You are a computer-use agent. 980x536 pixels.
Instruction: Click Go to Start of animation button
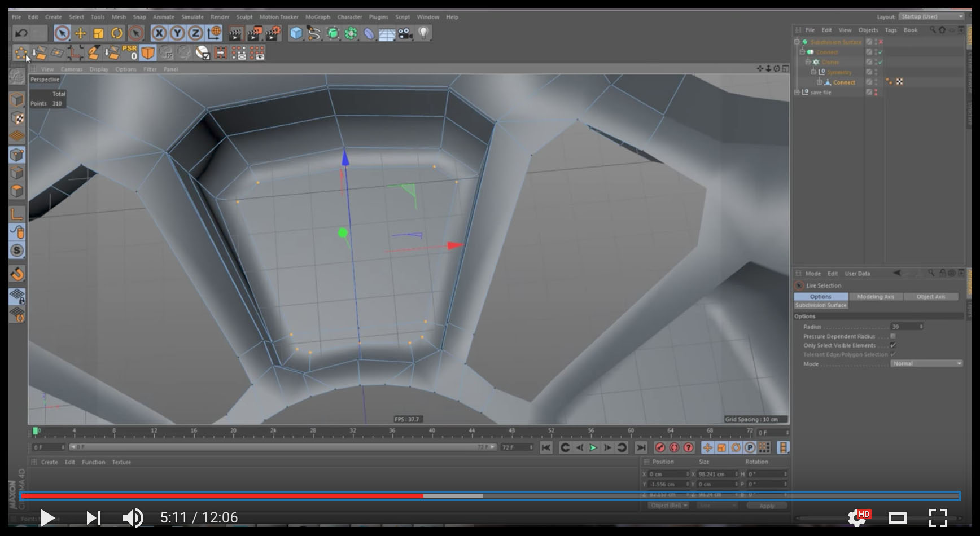tap(546, 447)
